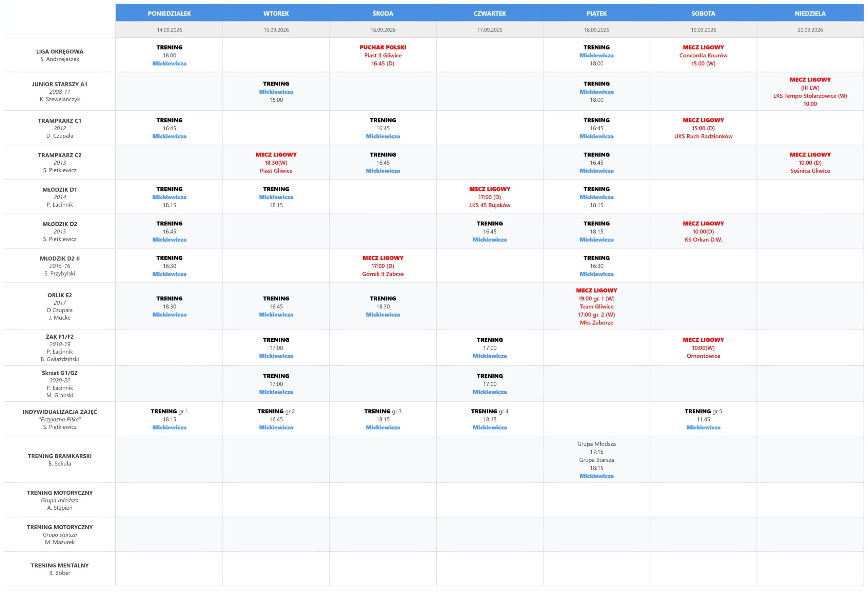Click the Górnik II Zabrze match entry

tap(382, 266)
